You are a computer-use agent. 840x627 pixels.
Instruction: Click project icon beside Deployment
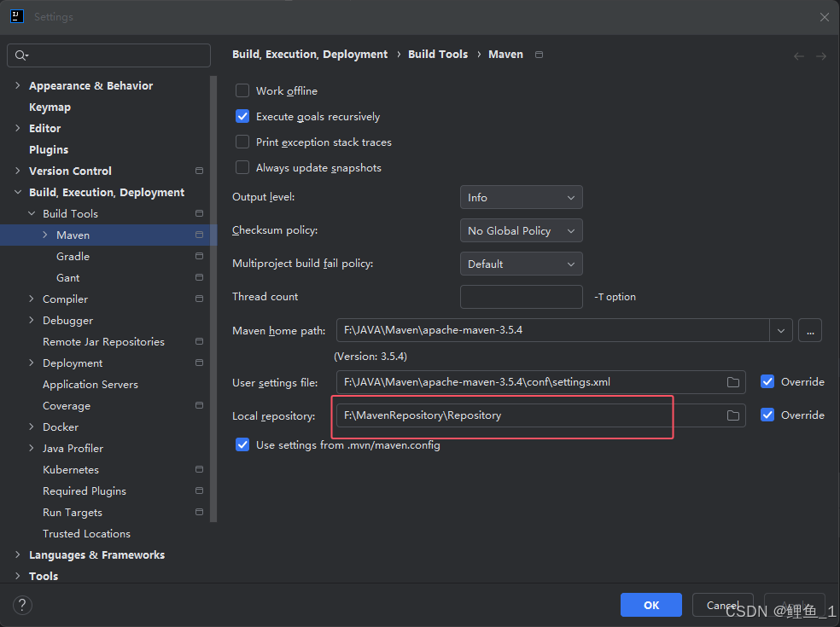click(199, 363)
